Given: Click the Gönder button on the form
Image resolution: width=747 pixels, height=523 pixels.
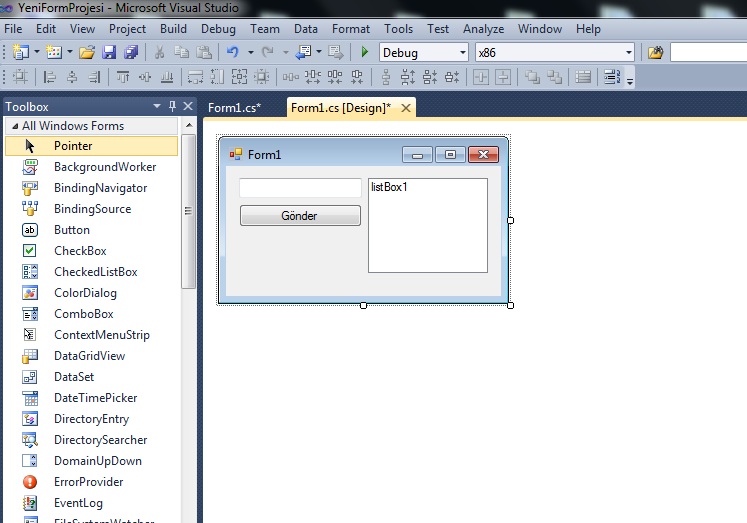Looking at the screenshot, I should (300, 216).
